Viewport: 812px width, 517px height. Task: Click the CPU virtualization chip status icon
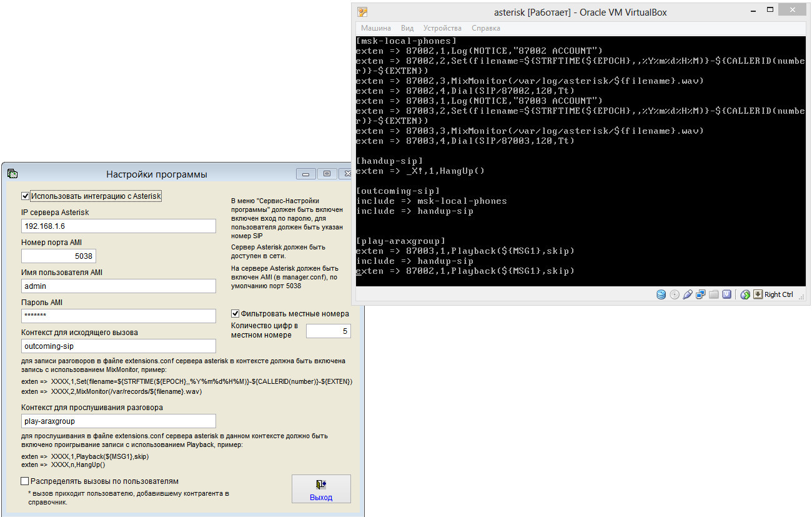click(x=727, y=294)
